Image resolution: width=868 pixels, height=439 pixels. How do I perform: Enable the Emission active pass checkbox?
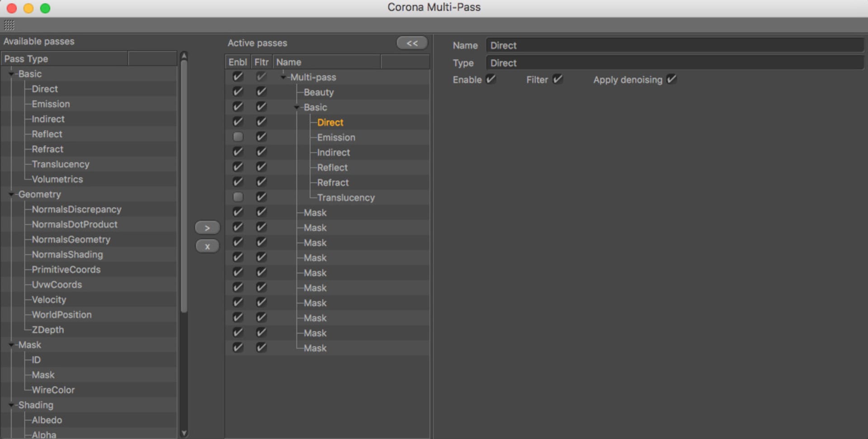[x=238, y=137]
